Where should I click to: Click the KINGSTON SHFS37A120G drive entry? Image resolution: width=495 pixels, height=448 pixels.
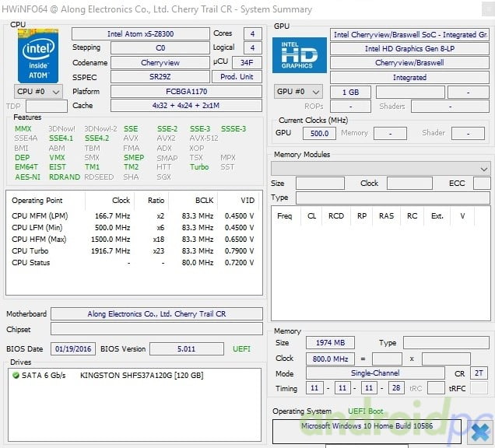pyautogui.click(x=142, y=376)
